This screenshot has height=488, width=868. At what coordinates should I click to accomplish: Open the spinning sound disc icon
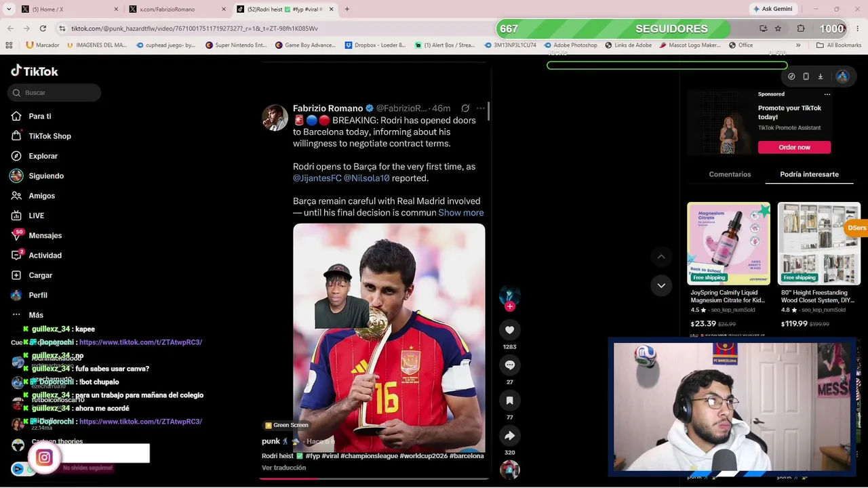pos(509,469)
